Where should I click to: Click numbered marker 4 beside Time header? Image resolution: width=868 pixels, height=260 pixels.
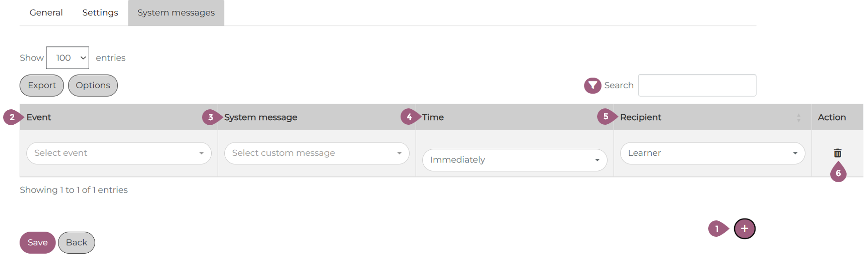(409, 117)
